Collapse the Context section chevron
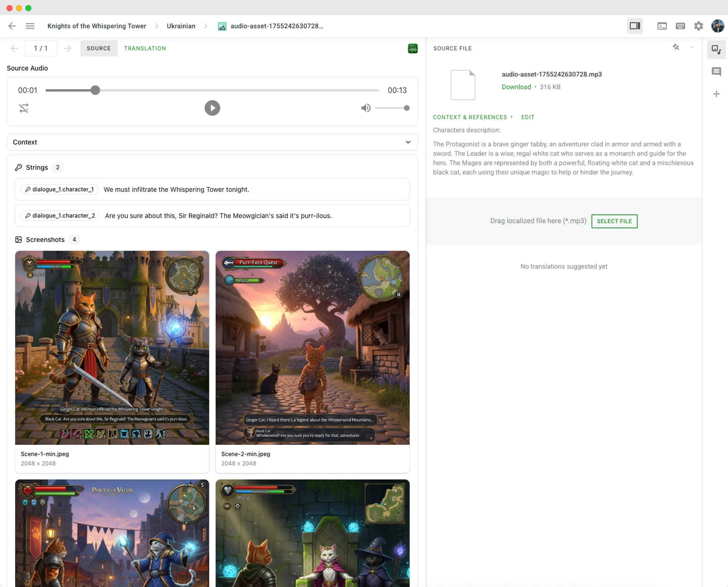 click(x=408, y=142)
